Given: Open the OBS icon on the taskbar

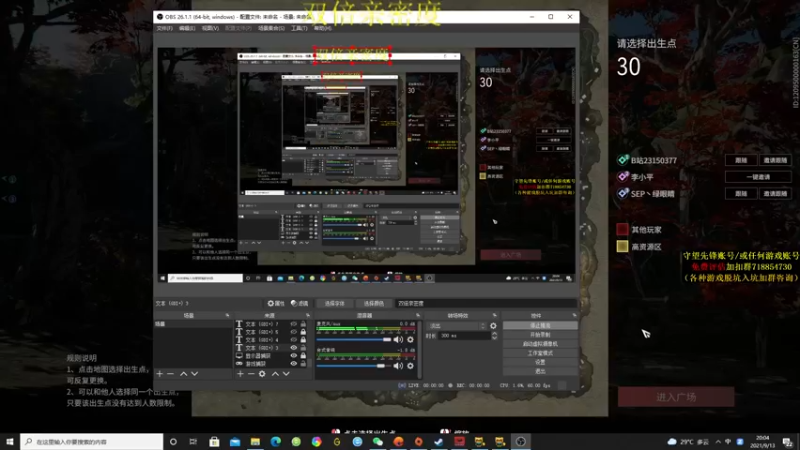Looking at the screenshot, I should pyautogui.click(x=520, y=442).
